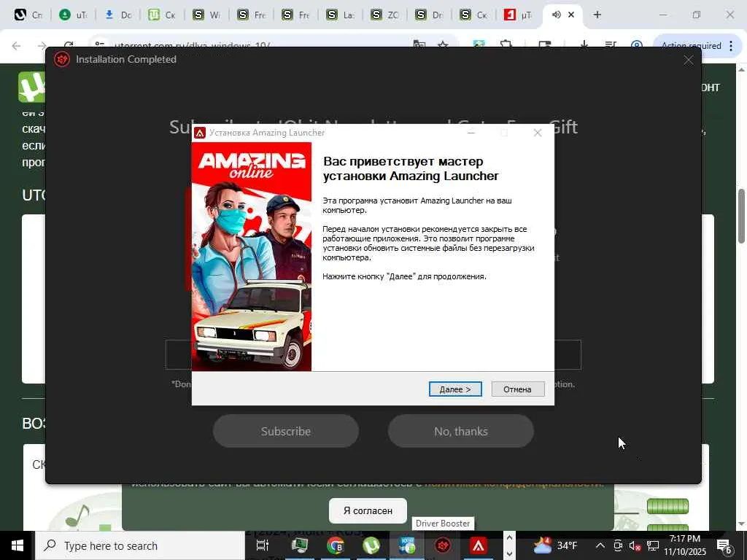Click the Type here to search box
This screenshot has height=560, width=747.
(141, 545)
